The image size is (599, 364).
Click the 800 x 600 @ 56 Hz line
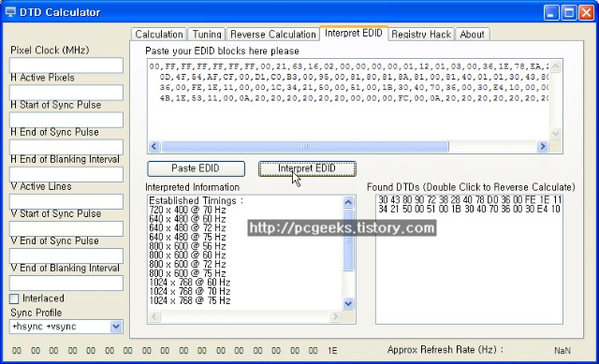[x=187, y=246]
